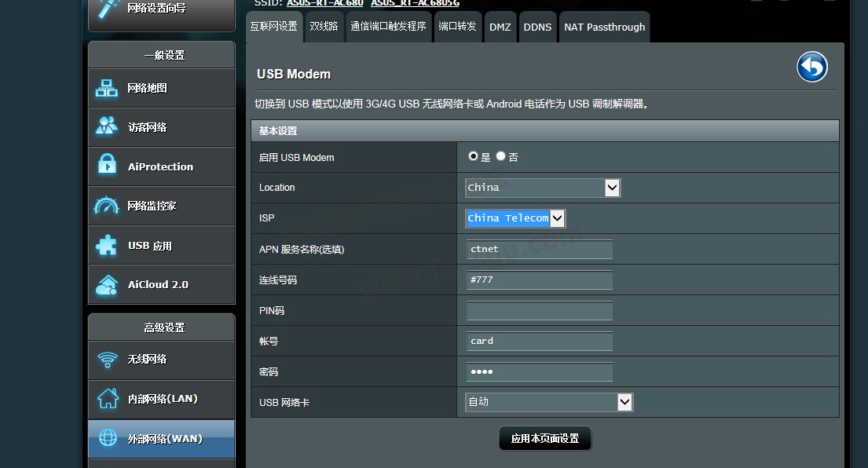Open 访客网络 in the sidebar
The image size is (868, 468).
(x=162, y=127)
